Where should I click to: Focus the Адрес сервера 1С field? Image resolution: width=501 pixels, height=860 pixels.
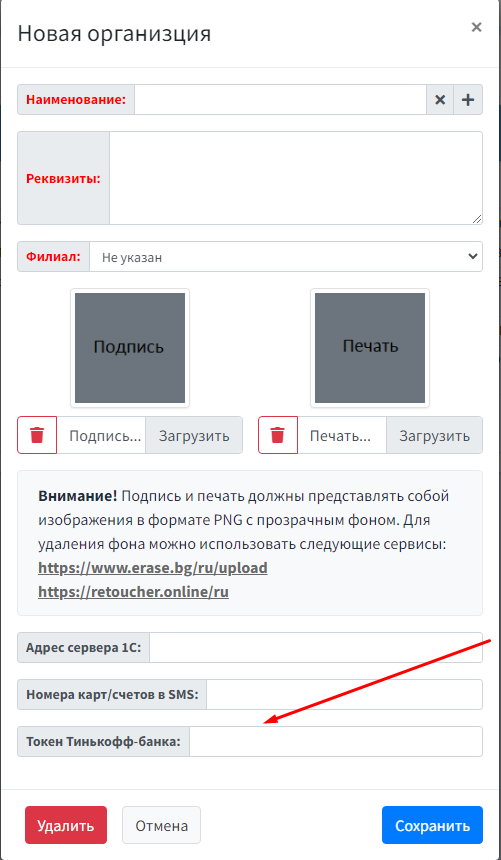point(316,648)
